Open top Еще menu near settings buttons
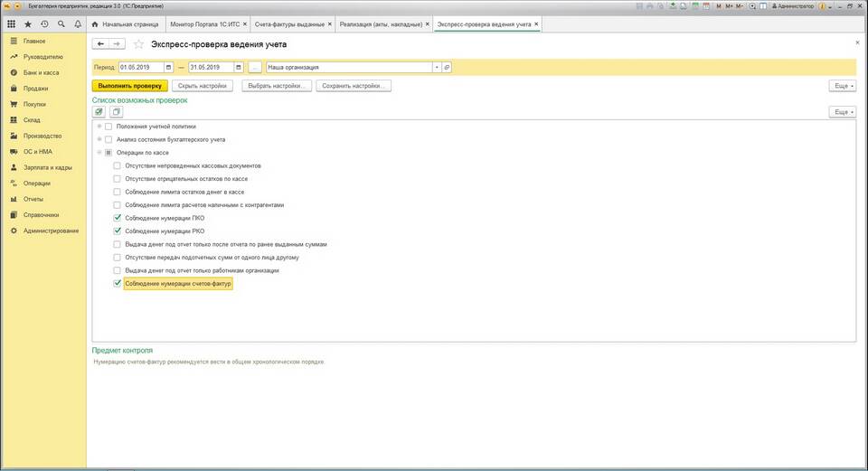 843,86
